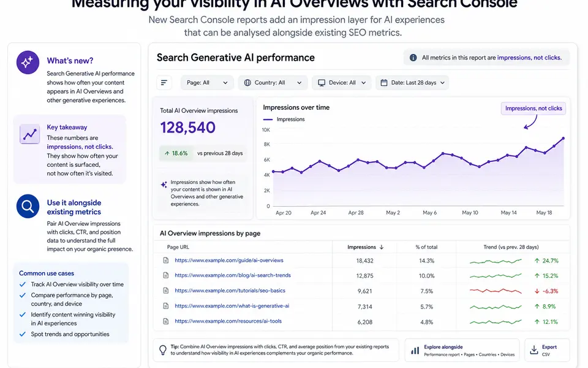Open the Date: Last 28 days dropdown

(412, 83)
